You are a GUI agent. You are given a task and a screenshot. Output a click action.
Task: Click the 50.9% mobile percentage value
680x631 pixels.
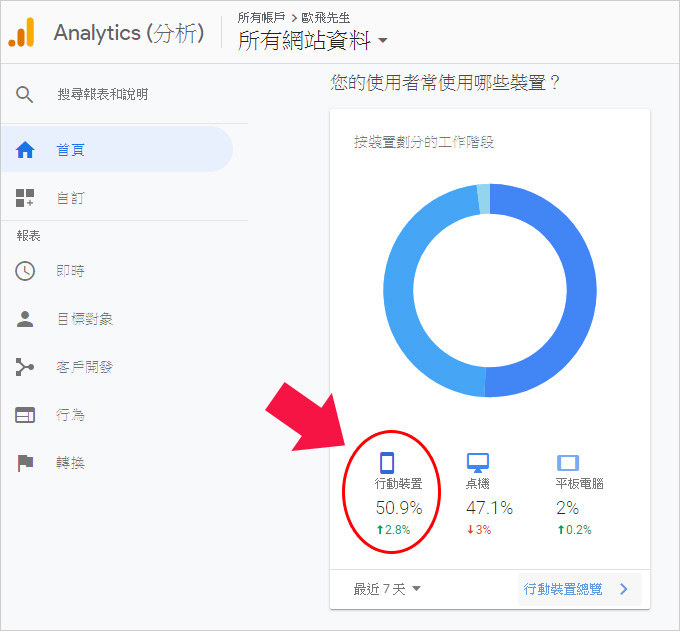pyautogui.click(x=399, y=507)
